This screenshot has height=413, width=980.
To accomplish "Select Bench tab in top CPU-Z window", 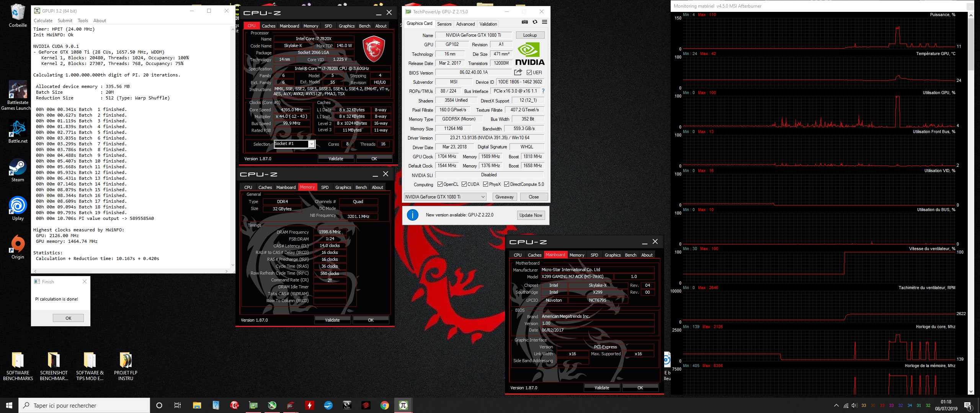I will point(364,26).
